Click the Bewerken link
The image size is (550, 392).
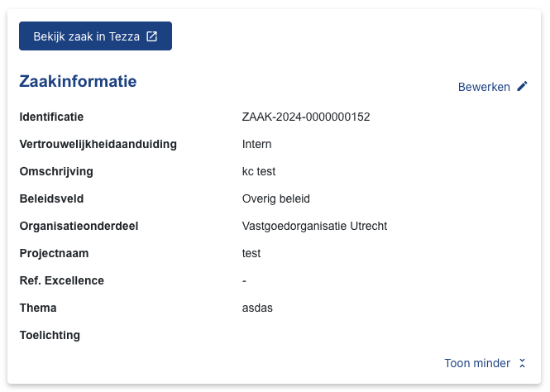pos(492,87)
